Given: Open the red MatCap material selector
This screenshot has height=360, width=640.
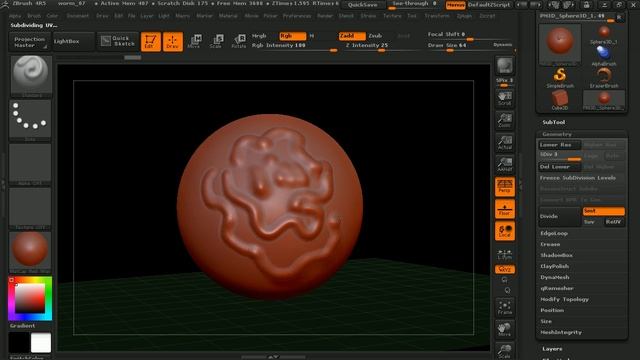Looking at the screenshot, I should 30,252.
